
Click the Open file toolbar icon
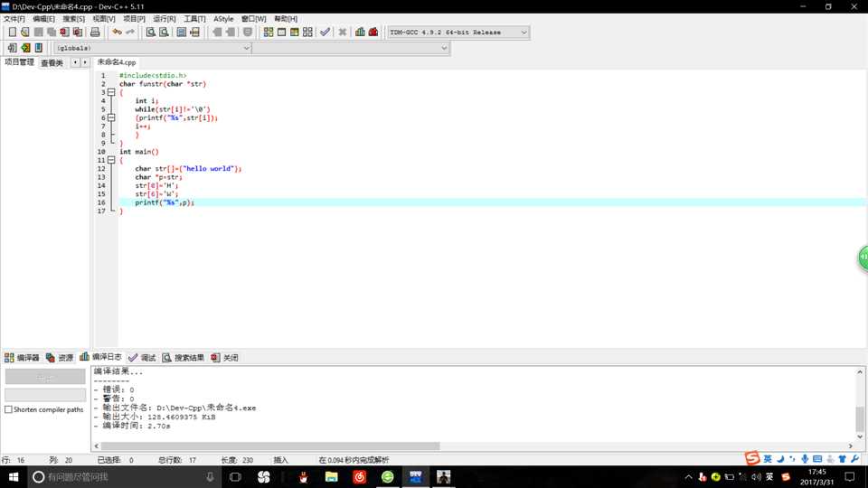[25, 33]
